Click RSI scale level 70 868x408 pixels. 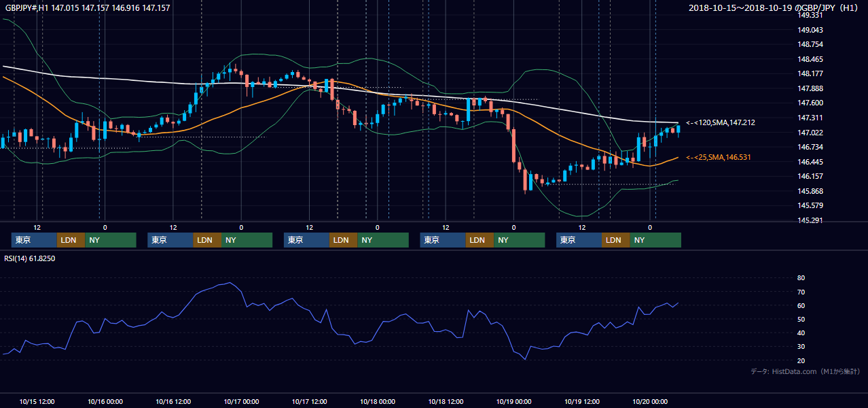[x=801, y=292]
